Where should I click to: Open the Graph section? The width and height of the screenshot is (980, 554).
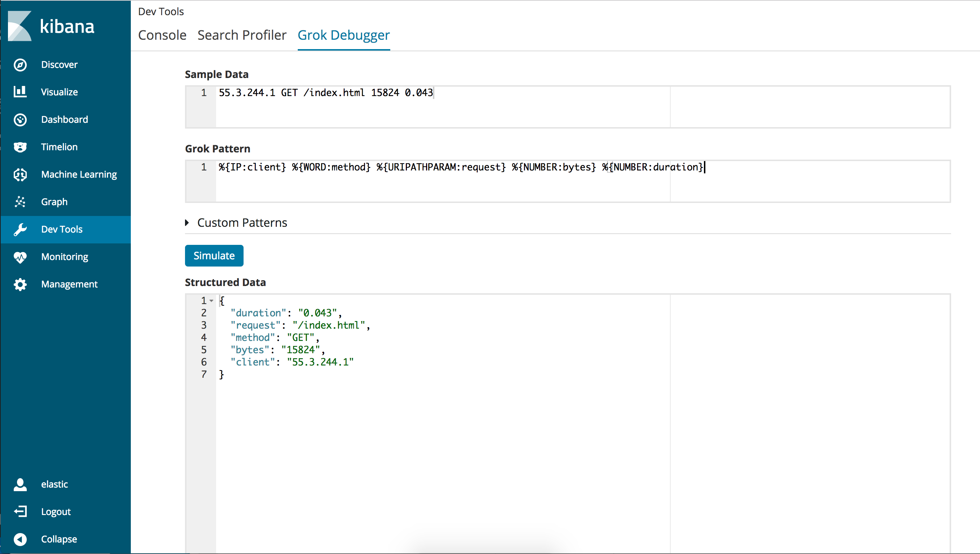pyautogui.click(x=54, y=201)
